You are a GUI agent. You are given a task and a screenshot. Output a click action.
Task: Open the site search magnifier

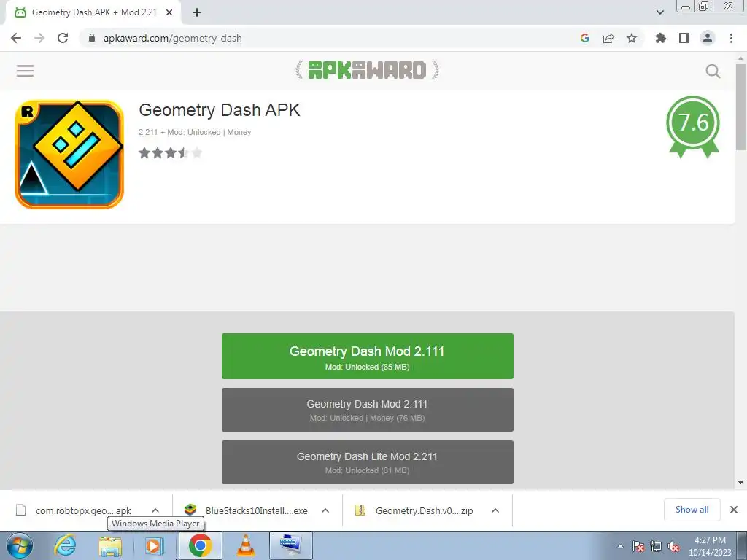[713, 71]
